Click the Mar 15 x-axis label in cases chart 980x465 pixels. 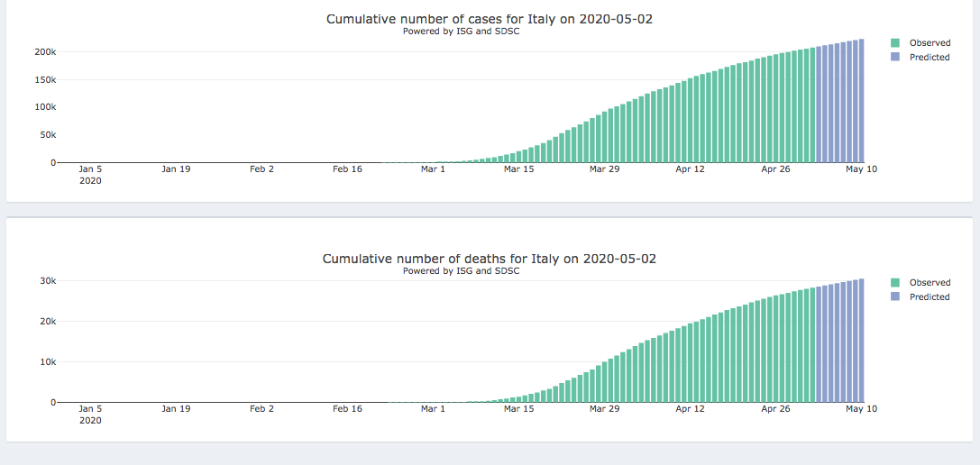518,169
